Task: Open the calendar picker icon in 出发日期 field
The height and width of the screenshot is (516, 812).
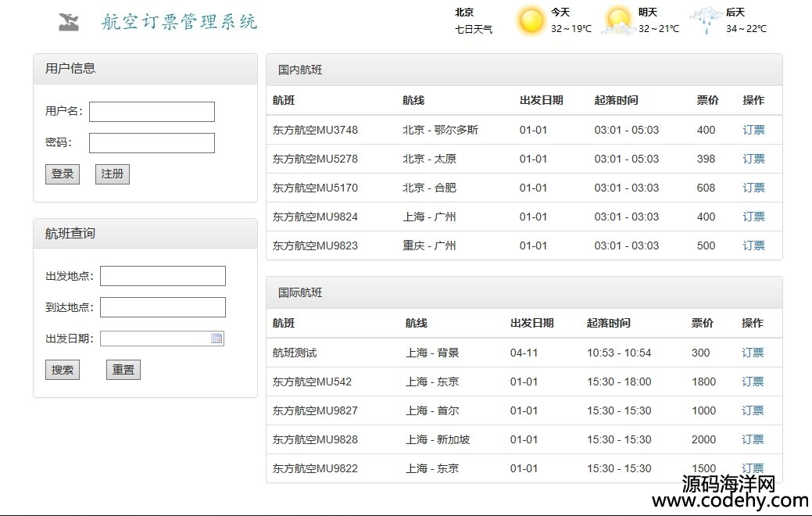Action: click(x=216, y=339)
